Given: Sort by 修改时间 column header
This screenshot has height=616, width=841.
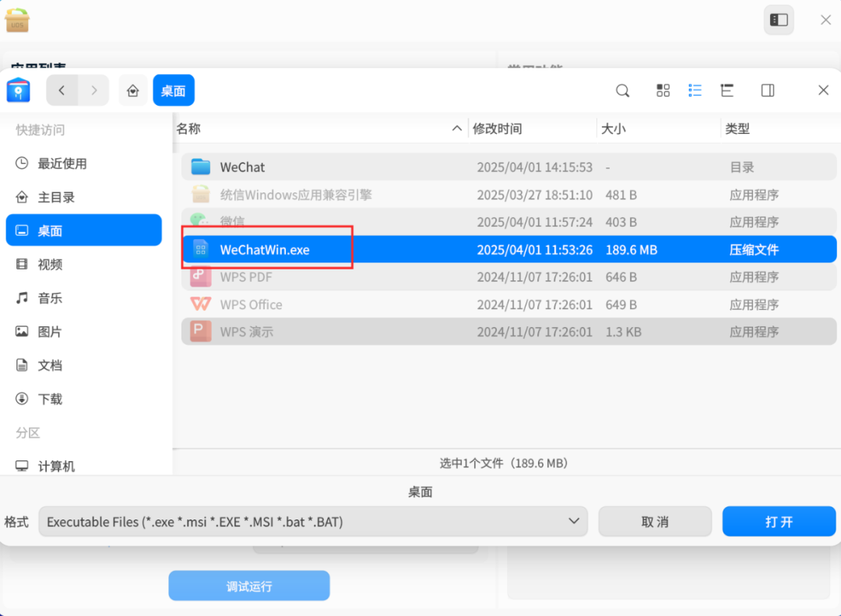Looking at the screenshot, I should tap(532, 128).
